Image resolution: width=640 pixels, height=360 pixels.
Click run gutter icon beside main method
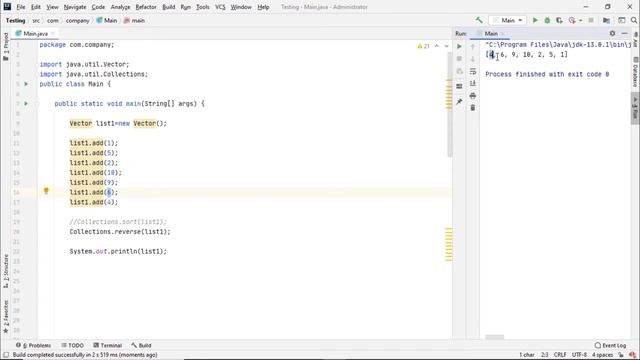coord(26,104)
